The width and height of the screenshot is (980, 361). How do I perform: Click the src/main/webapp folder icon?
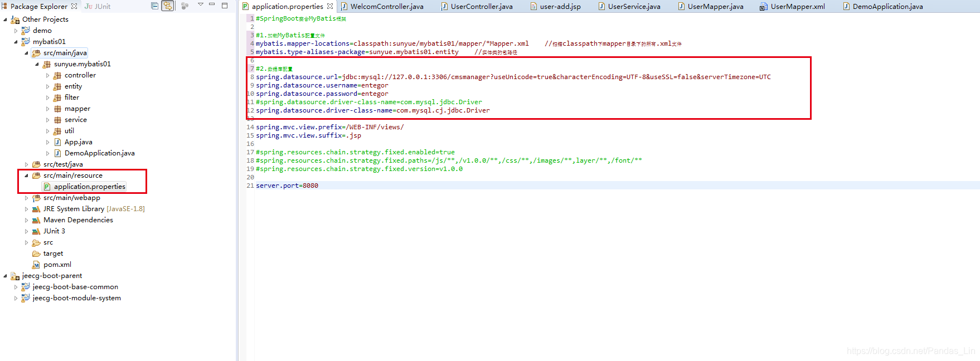pos(36,198)
